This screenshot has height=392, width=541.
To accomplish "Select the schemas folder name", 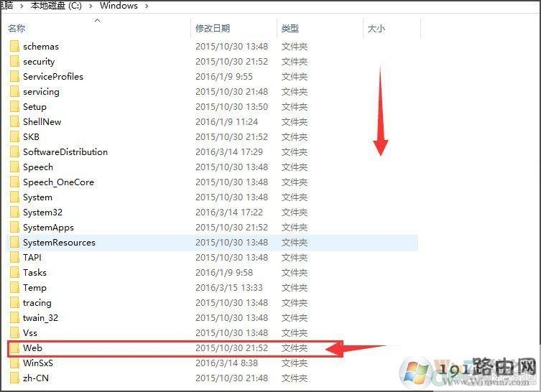I will [x=41, y=47].
